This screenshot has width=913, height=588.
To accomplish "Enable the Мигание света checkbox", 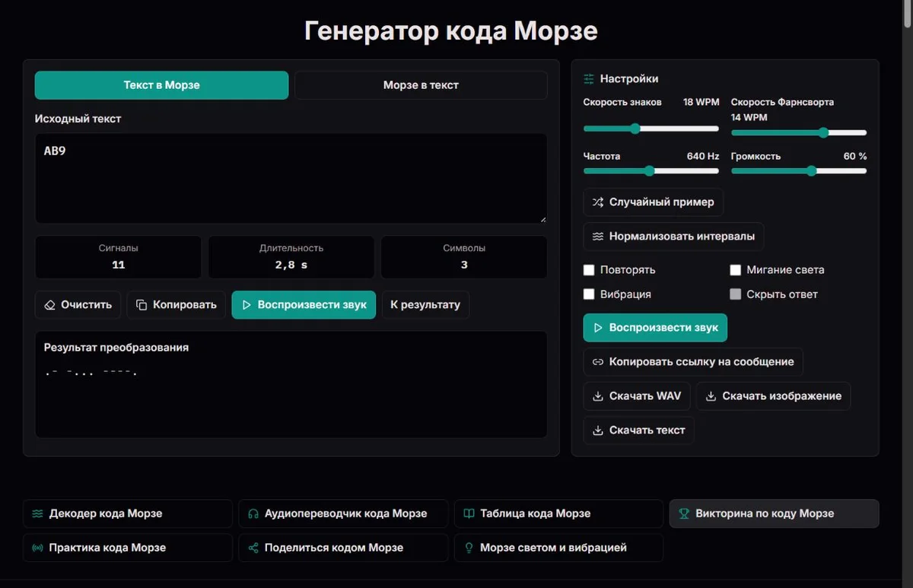I will [x=736, y=270].
